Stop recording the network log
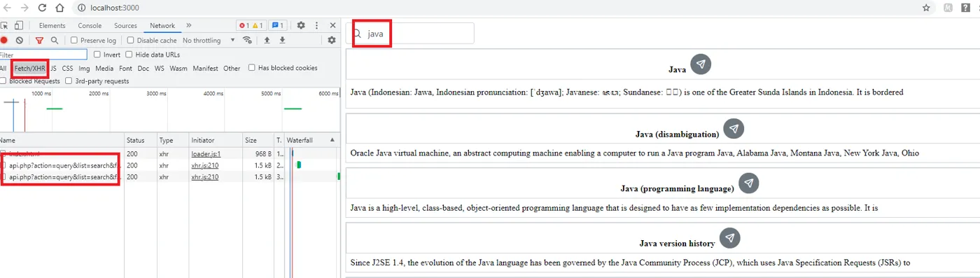Screen dimensions: 980x278 (4, 41)
